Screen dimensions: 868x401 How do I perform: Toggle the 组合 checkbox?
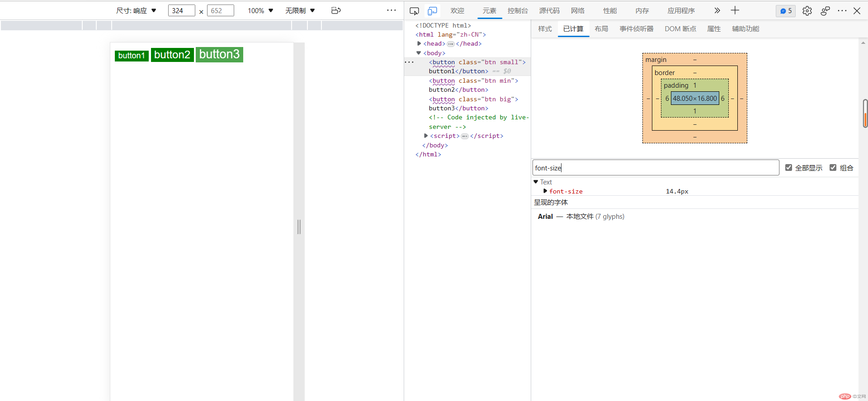click(833, 168)
